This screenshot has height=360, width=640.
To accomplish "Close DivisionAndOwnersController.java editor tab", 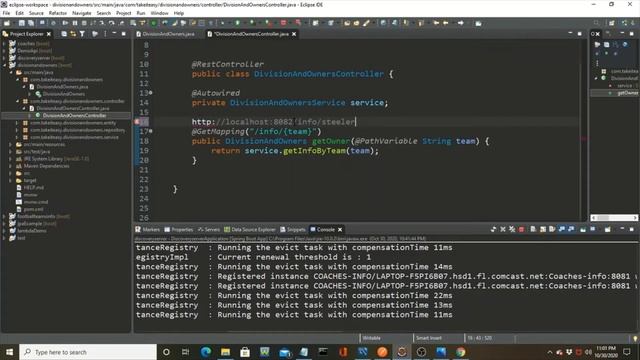I will (x=294, y=34).
